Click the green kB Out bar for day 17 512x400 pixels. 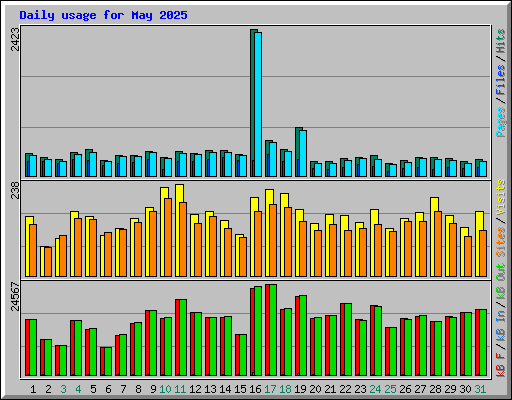click(x=273, y=330)
